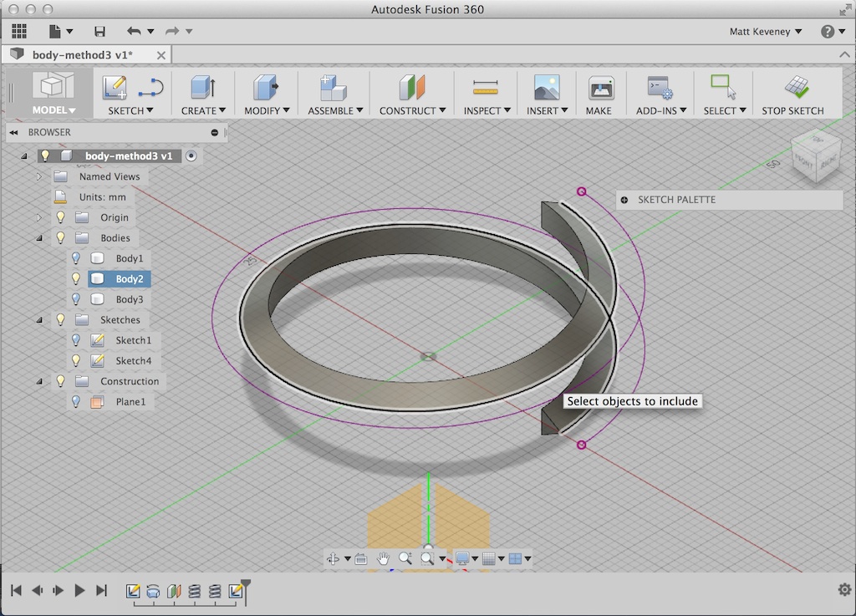Toggle Body2 visibility light bulb
The image size is (856, 616).
[x=76, y=279]
